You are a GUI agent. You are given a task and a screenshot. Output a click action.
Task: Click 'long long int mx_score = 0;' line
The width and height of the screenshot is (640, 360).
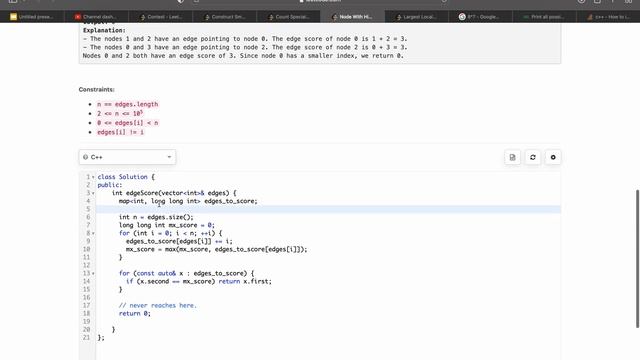click(x=167, y=225)
